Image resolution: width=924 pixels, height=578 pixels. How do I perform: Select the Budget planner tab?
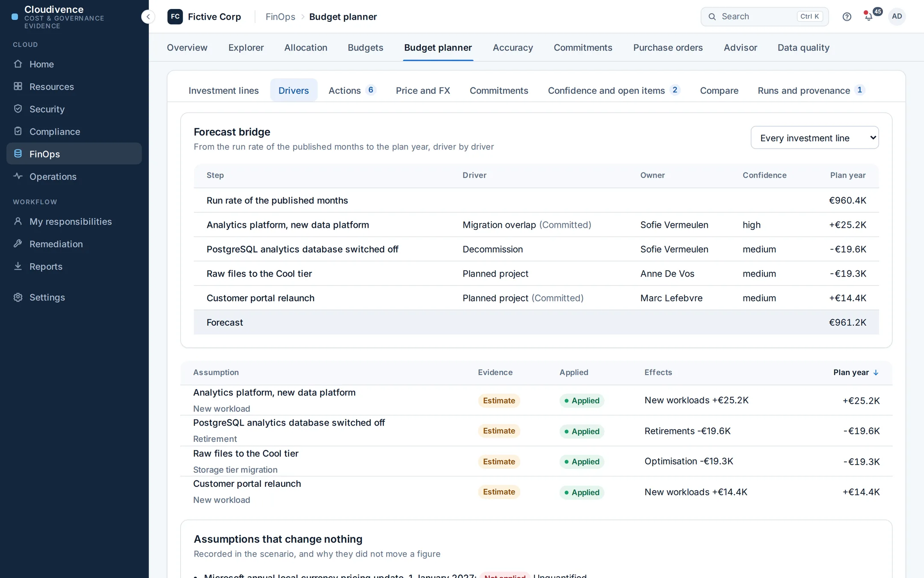click(x=438, y=48)
